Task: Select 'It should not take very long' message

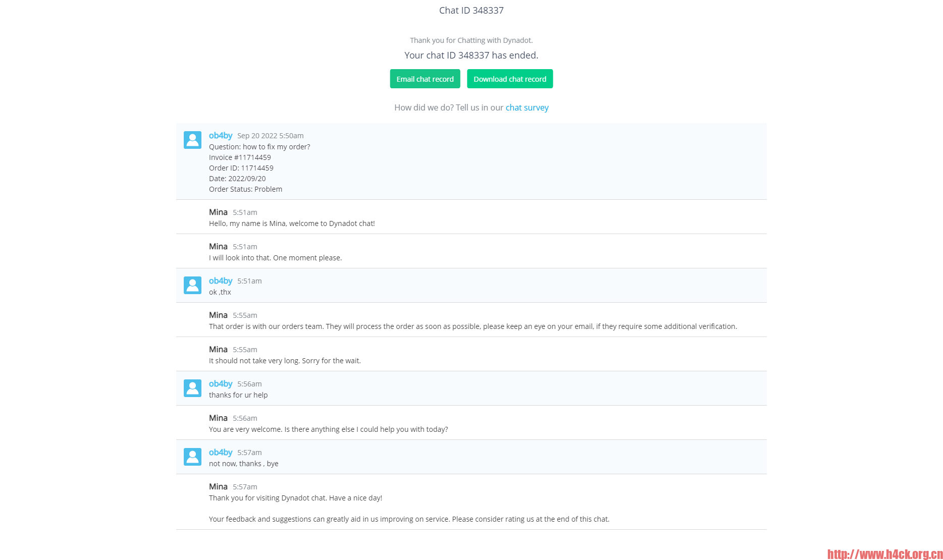Action: pyautogui.click(x=285, y=361)
